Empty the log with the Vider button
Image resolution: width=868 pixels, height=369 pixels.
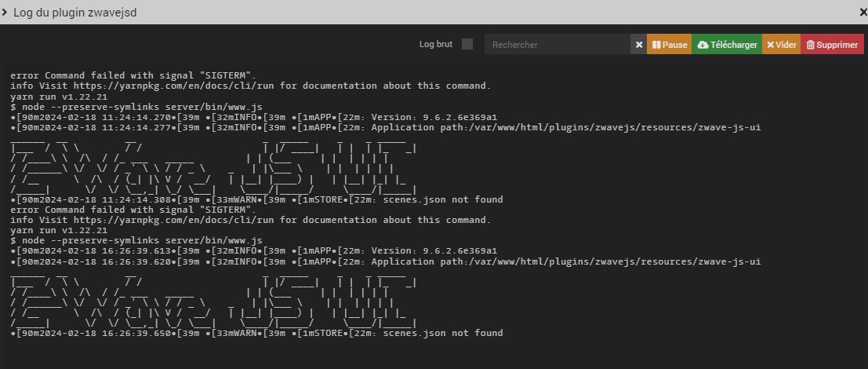781,45
